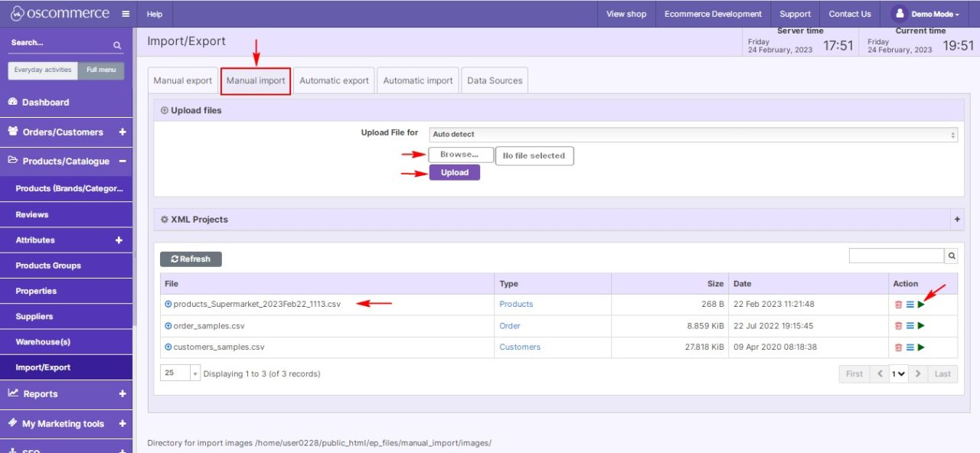This screenshot has height=453, width=980.
Task: Collapse Products/Catalogue sidebar menu
Action: coord(122,161)
